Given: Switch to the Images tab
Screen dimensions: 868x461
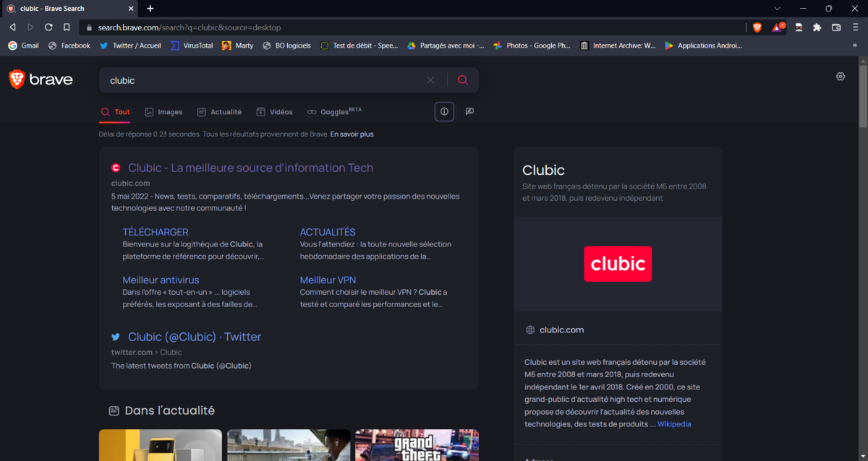Looking at the screenshot, I should (x=163, y=112).
